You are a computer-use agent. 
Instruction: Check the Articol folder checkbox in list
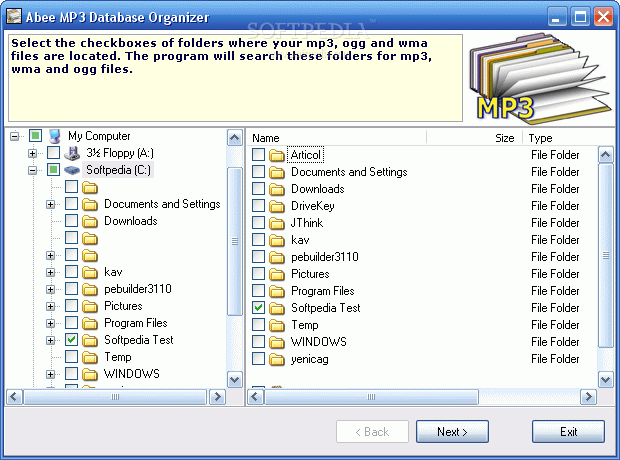[258, 155]
